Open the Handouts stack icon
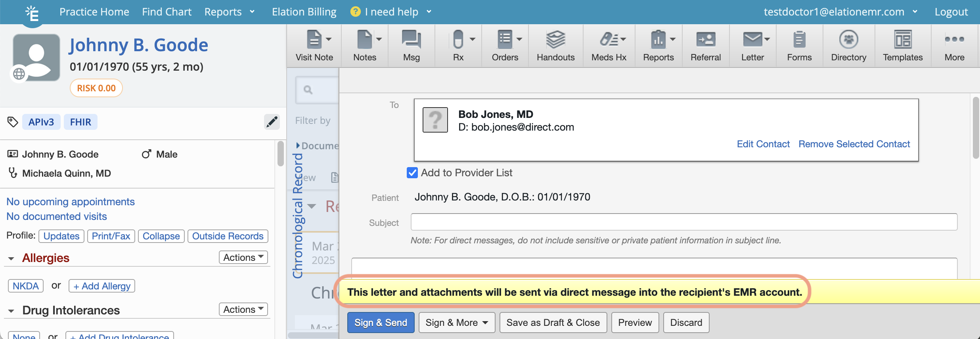 (x=555, y=39)
